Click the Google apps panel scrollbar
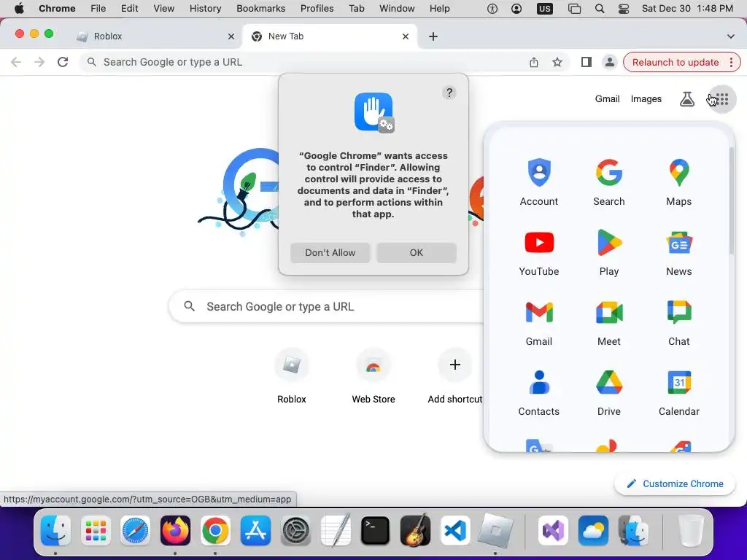The width and height of the screenshot is (747, 560). click(x=731, y=200)
